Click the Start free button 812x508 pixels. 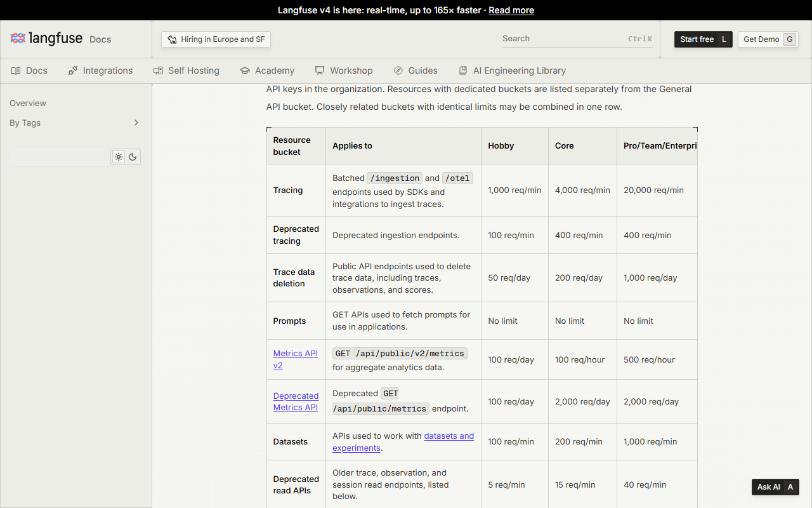(x=704, y=39)
